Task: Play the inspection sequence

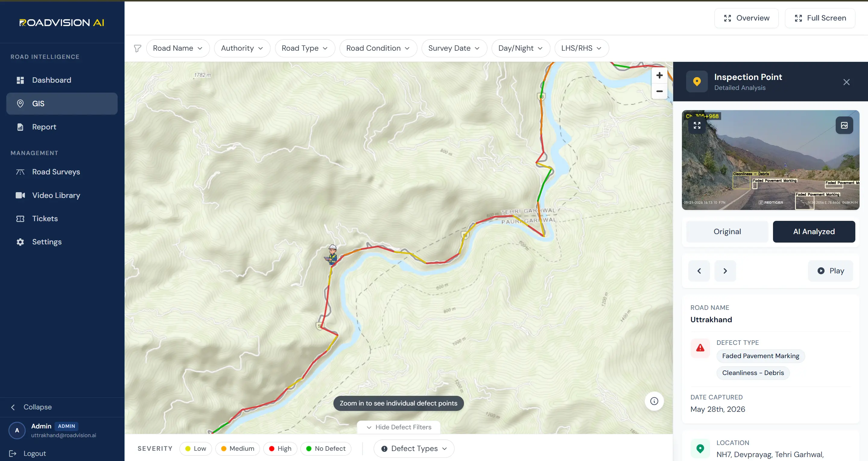Action: point(831,271)
